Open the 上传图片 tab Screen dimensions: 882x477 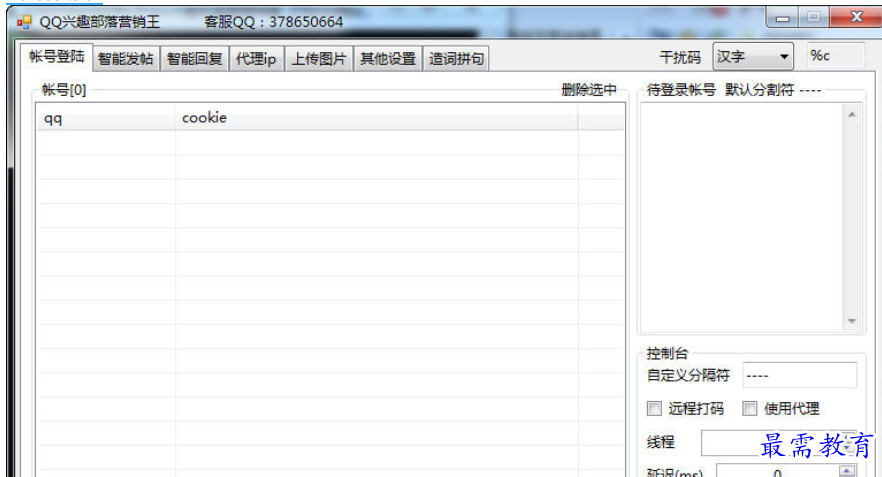319,58
